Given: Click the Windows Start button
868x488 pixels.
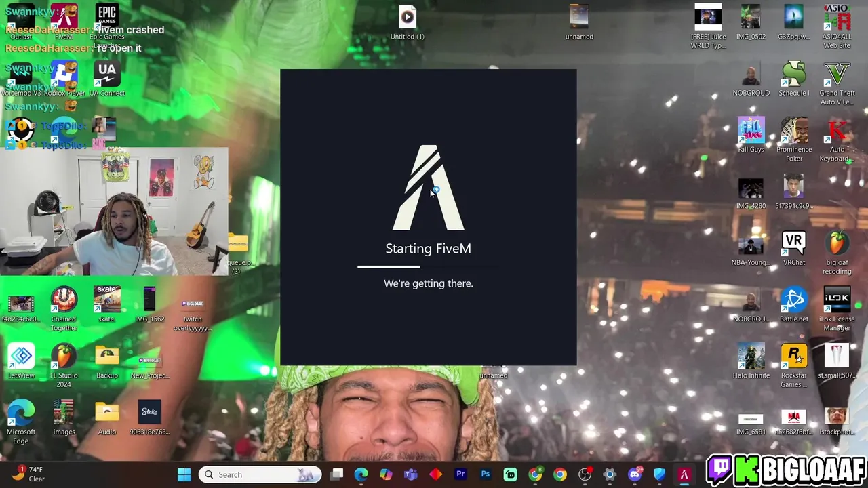Looking at the screenshot, I should [x=184, y=474].
